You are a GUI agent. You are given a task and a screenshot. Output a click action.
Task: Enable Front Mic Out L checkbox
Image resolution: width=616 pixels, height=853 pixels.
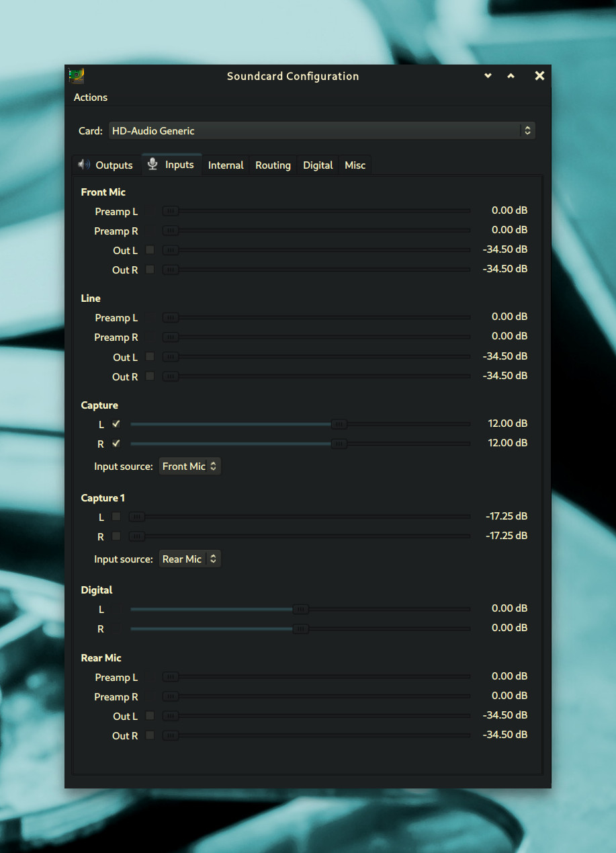pos(150,250)
